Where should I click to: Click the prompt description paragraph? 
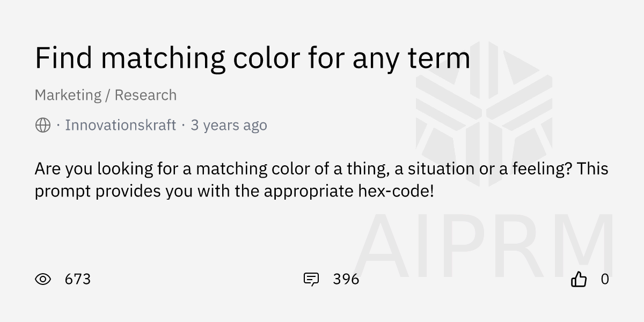tap(321, 180)
